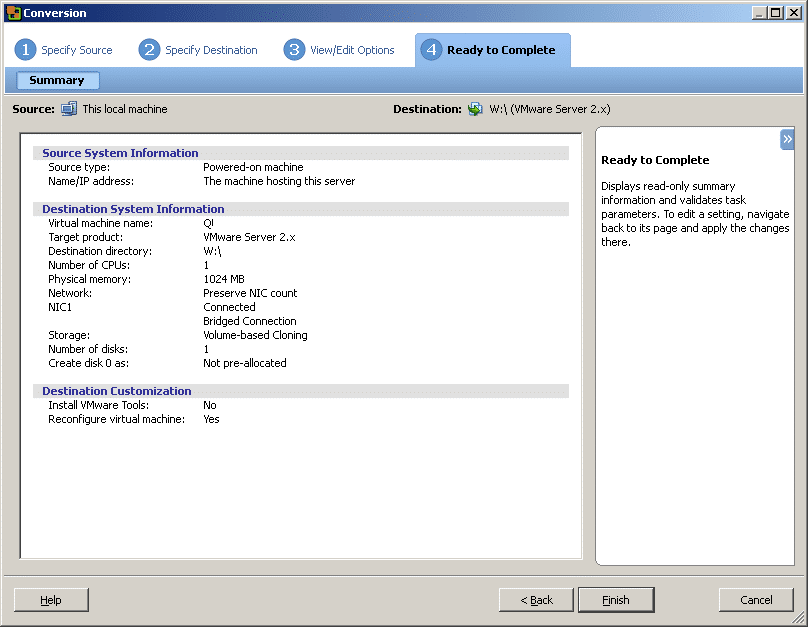Click the 'Number of CPUs:' label
808x627 pixels.
coord(89,265)
